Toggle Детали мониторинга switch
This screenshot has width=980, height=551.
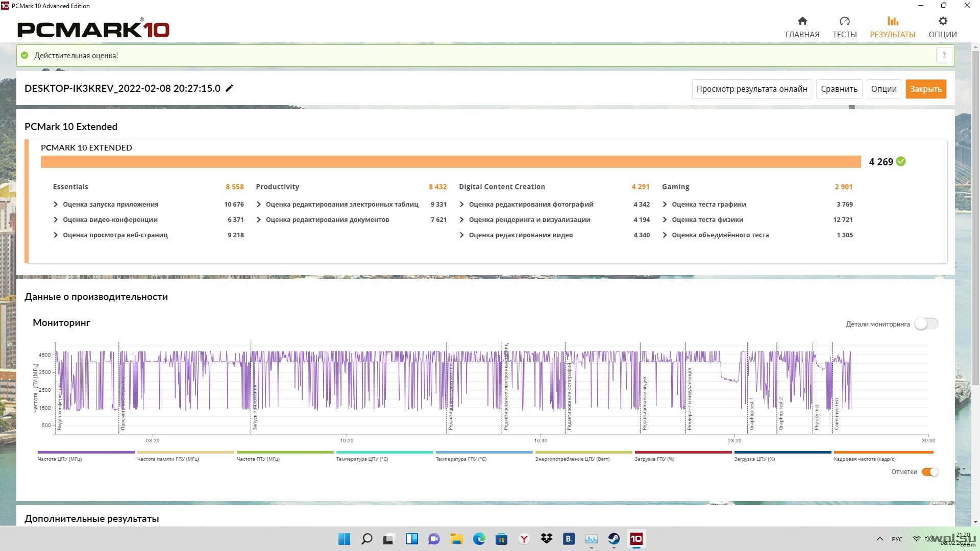[926, 324]
